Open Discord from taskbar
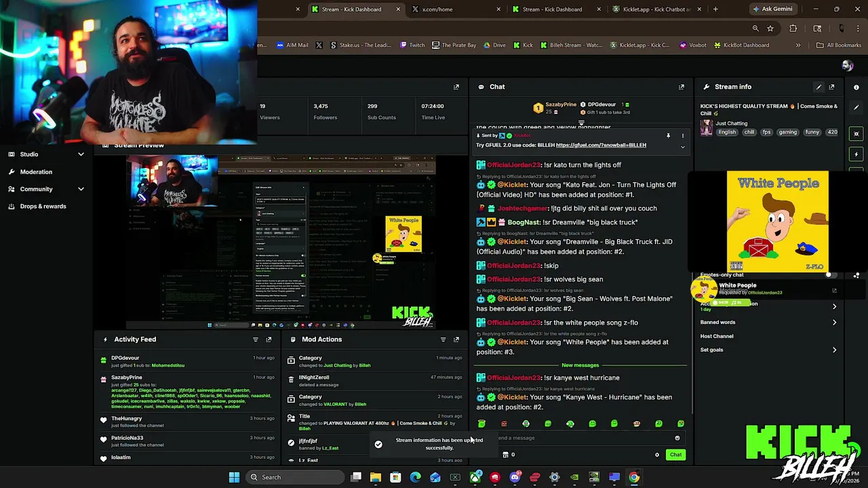 coord(515,477)
